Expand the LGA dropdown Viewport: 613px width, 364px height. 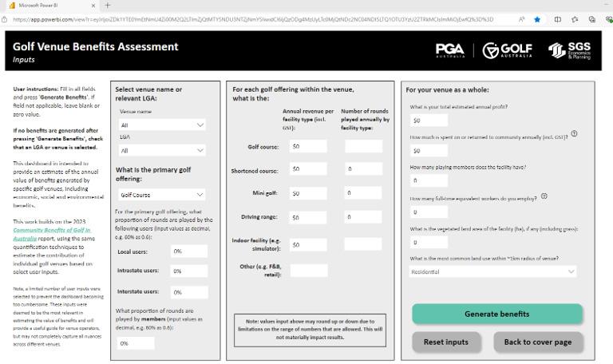162,151
